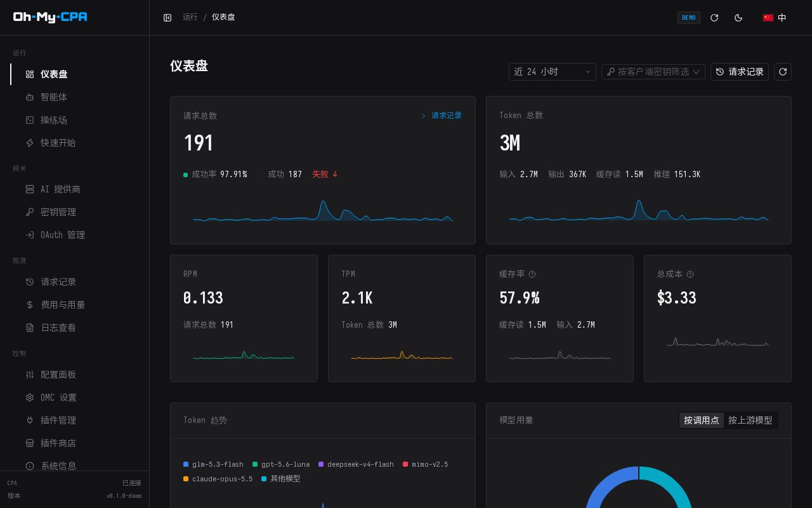Switch to the 按上游模型 tab
812x508 pixels.
(x=750, y=420)
